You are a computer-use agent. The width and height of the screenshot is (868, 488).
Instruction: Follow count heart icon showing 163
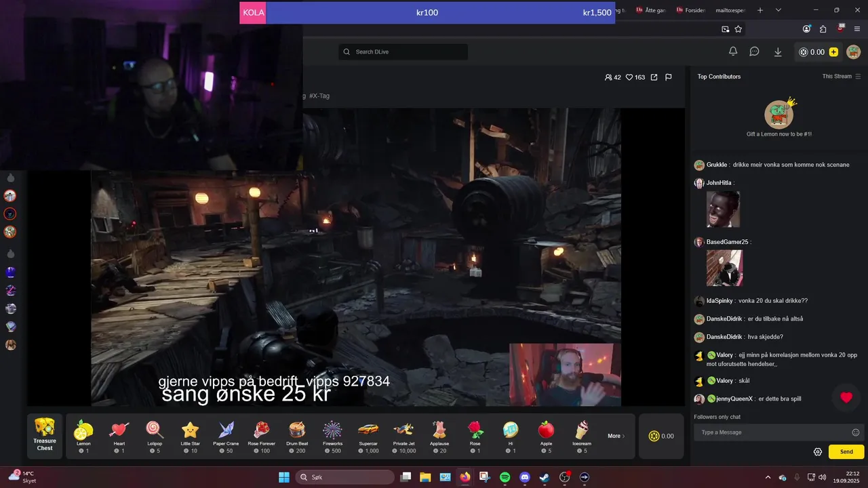(629, 77)
